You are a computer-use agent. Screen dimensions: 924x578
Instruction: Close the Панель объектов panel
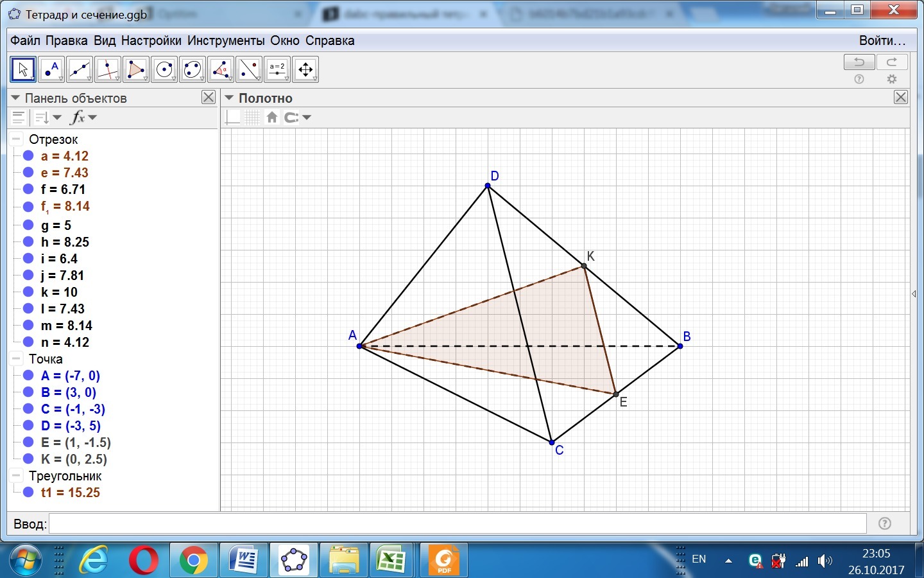tap(209, 97)
